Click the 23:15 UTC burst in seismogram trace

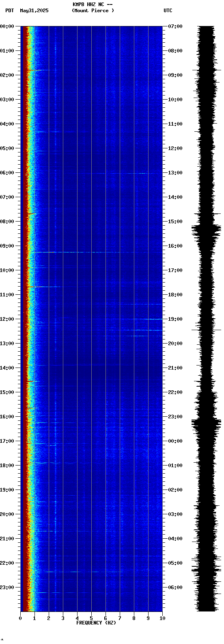pyautogui.click(x=207, y=423)
